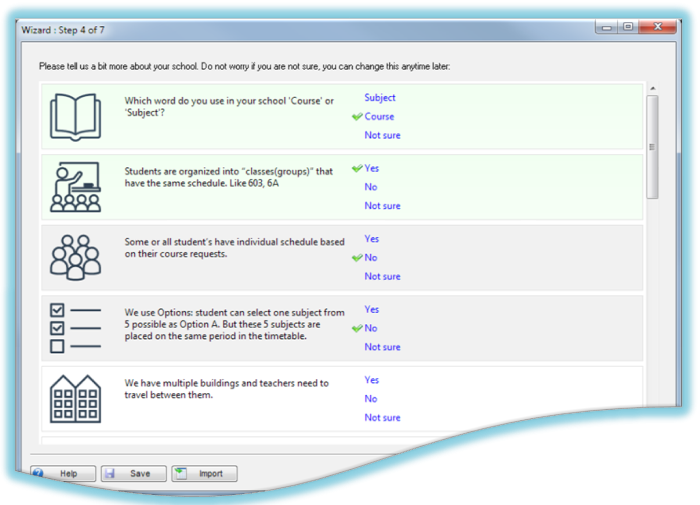The width and height of the screenshot is (700, 505).
Task: Select 'Yes' for individual student schedules
Action: point(372,239)
